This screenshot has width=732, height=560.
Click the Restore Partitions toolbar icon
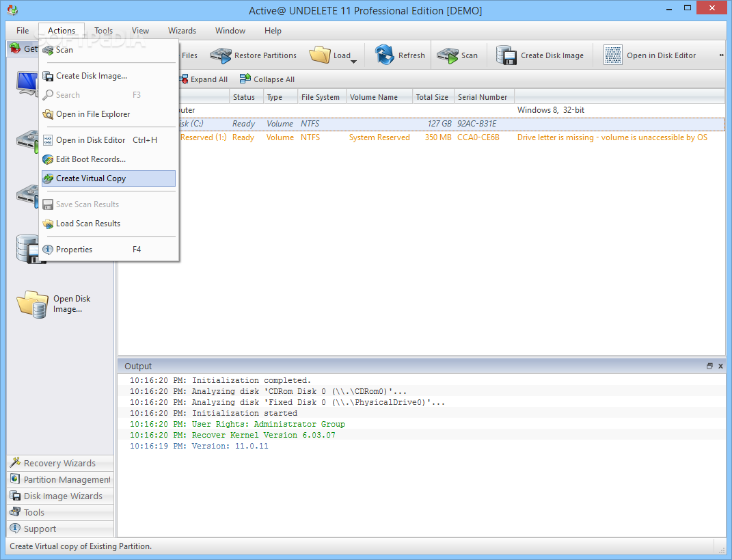click(x=220, y=55)
